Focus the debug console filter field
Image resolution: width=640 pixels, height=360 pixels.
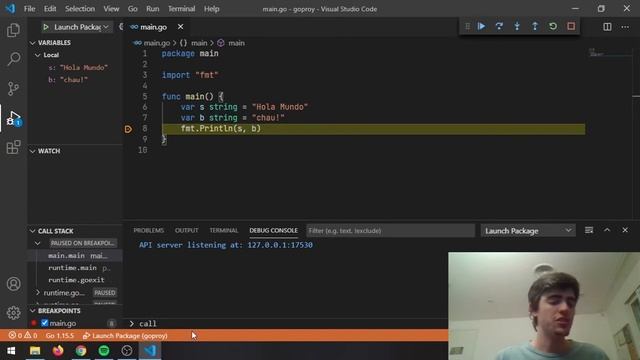[391, 231]
